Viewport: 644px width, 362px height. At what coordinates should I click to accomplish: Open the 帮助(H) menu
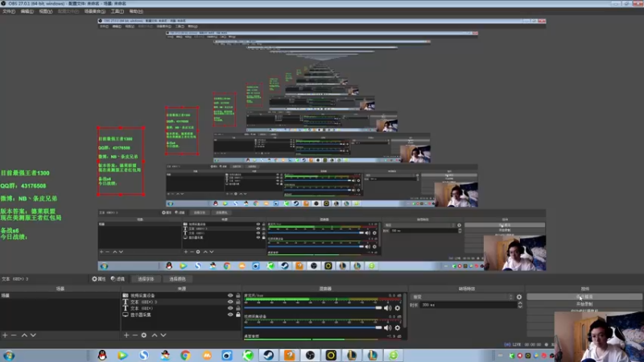click(136, 11)
